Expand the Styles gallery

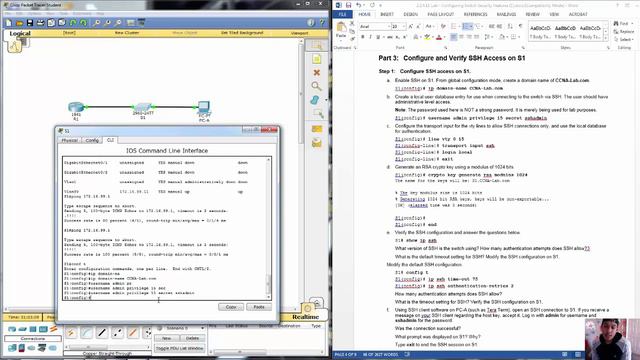[x=605, y=38]
